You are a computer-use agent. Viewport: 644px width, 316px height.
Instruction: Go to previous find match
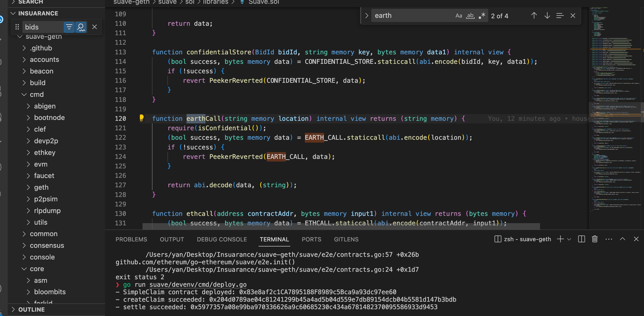[534, 16]
